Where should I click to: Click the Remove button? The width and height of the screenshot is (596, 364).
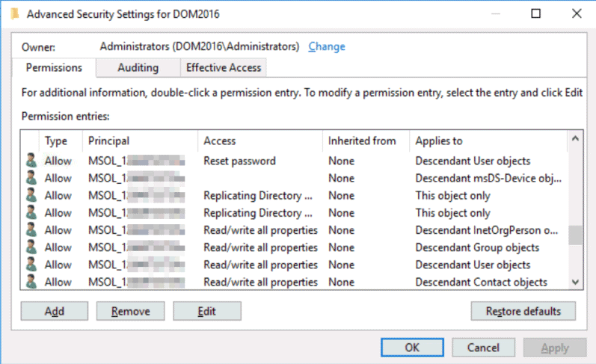point(130,312)
